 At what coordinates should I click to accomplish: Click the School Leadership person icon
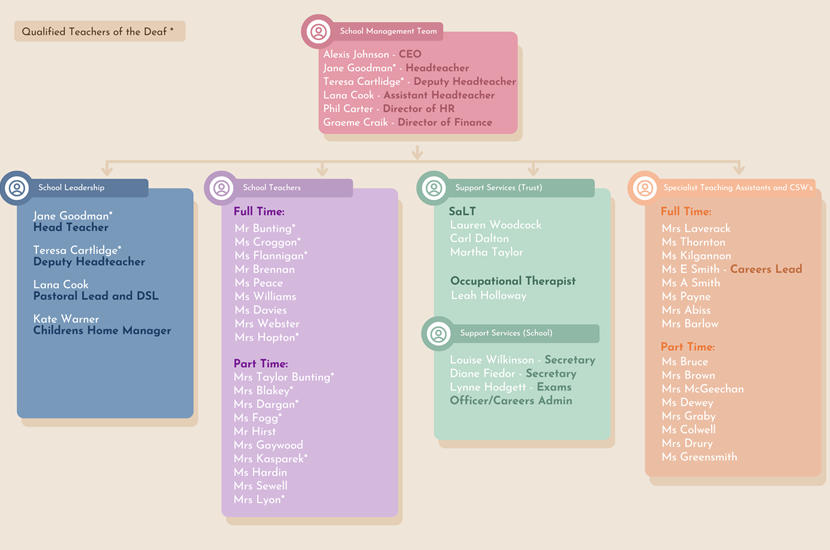(x=17, y=188)
